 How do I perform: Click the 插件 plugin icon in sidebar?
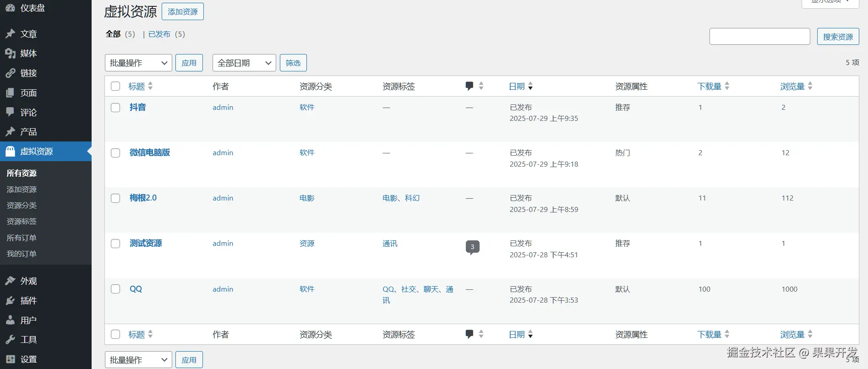point(10,301)
